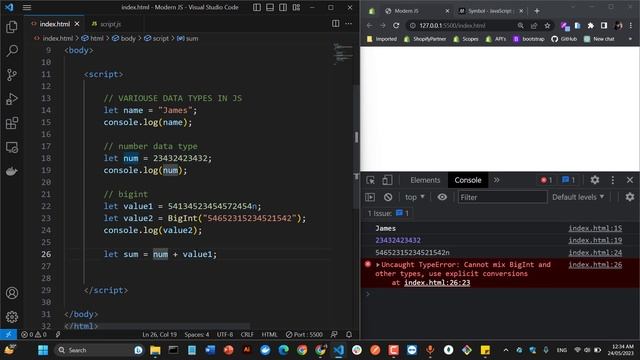Open the Default levels dropdown
The width and height of the screenshot is (640, 360).
click(x=578, y=197)
